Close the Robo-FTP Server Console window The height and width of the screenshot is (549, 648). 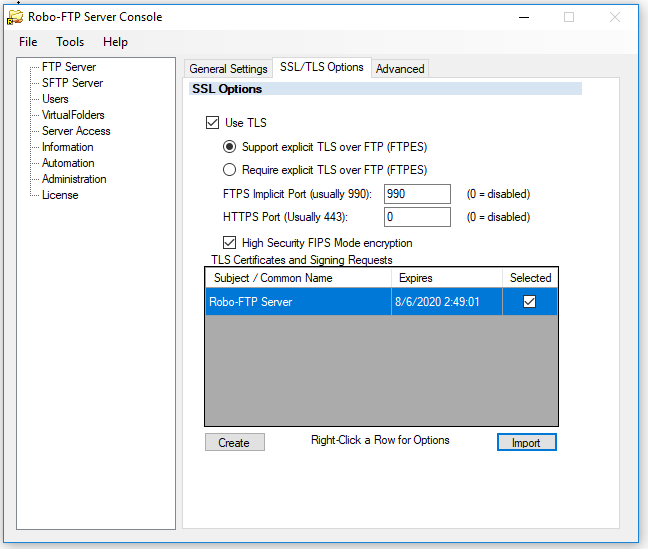[615, 17]
